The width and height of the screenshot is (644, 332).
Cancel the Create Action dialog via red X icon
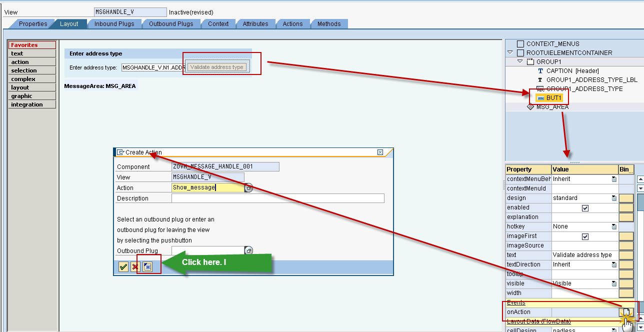click(x=134, y=266)
